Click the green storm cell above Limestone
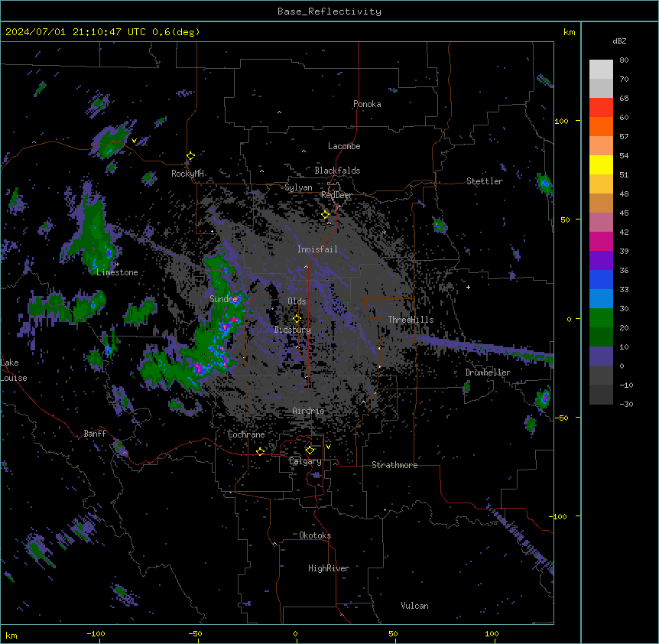659x644 pixels. pyautogui.click(x=93, y=229)
